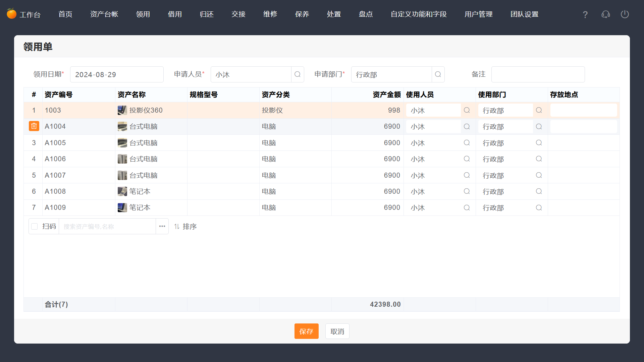Open the applicant lookup magnifier beside 小沐

pos(297,74)
